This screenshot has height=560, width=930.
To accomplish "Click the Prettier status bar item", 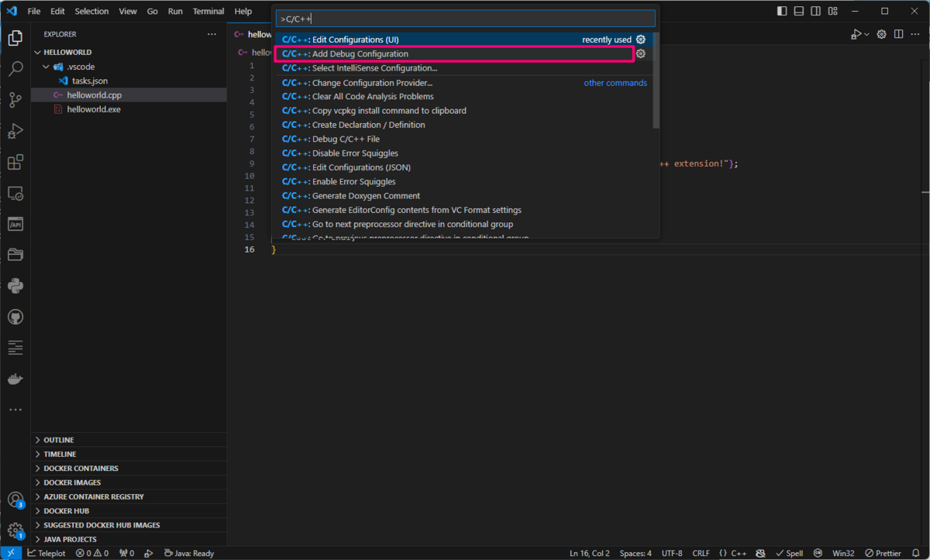I will (883, 553).
